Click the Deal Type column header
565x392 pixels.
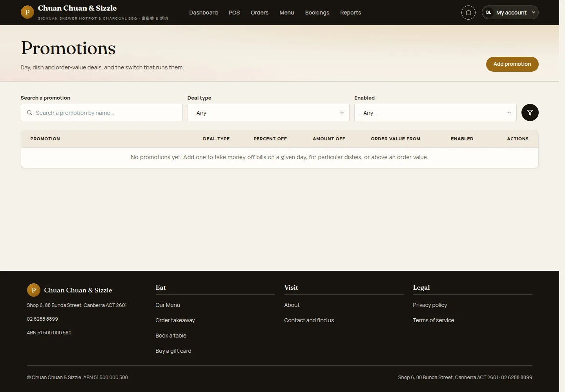216,139
